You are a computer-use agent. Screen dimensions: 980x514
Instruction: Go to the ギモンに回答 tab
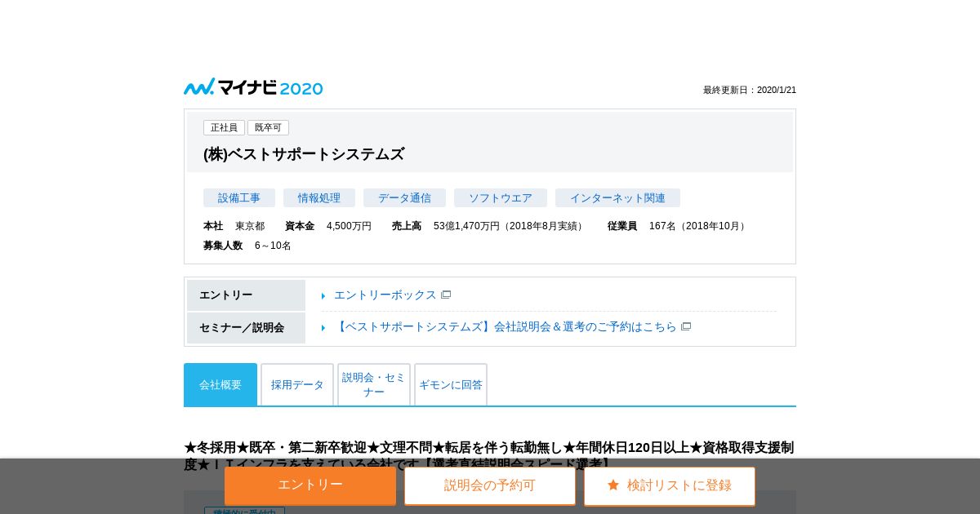click(451, 384)
